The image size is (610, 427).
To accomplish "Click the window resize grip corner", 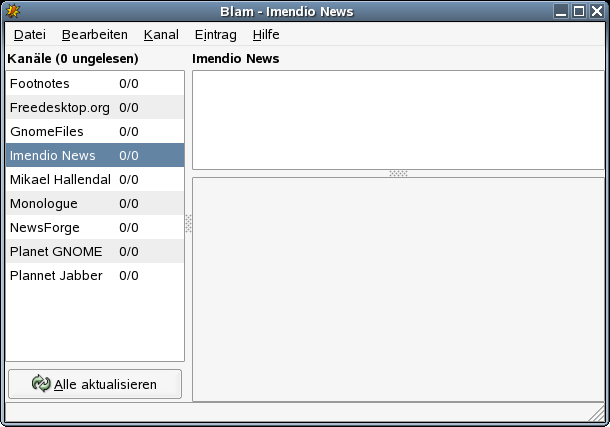I will tap(597, 413).
